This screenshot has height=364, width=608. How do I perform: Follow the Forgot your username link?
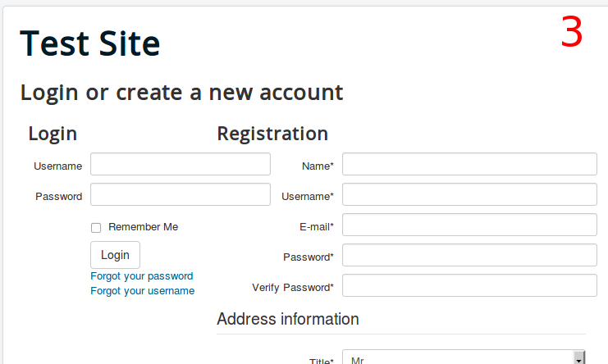[x=143, y=291]
